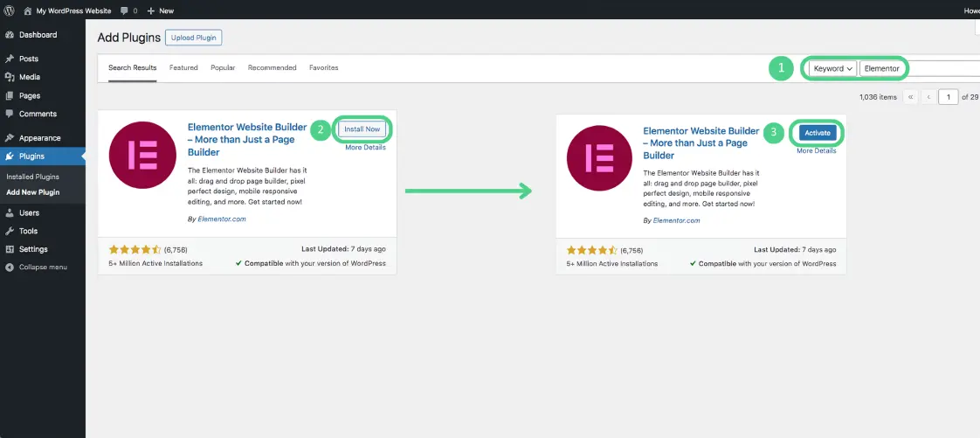
Task: Click the plugin search field containing Elementor
Action: pos(920,69)
